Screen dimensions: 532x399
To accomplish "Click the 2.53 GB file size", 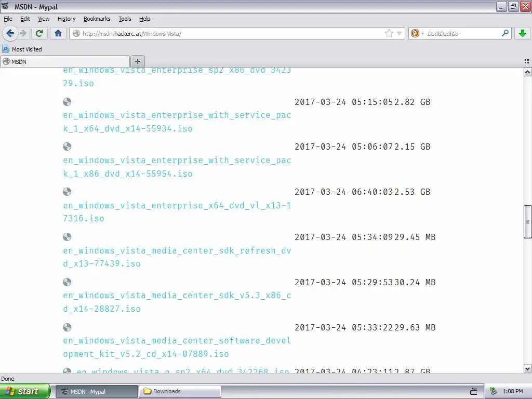I will pyautogui.click(x=412, y=192).
